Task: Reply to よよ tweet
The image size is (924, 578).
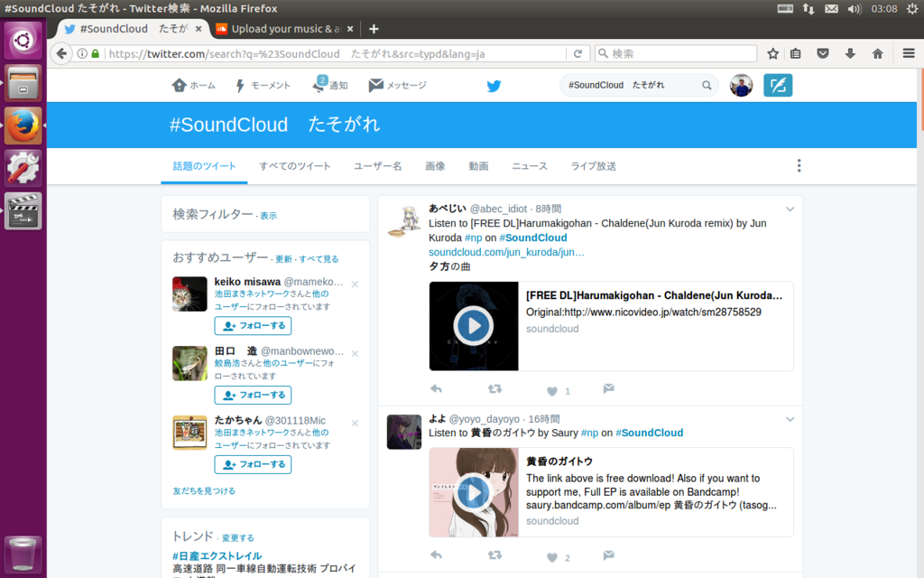Action: (436, 555)
